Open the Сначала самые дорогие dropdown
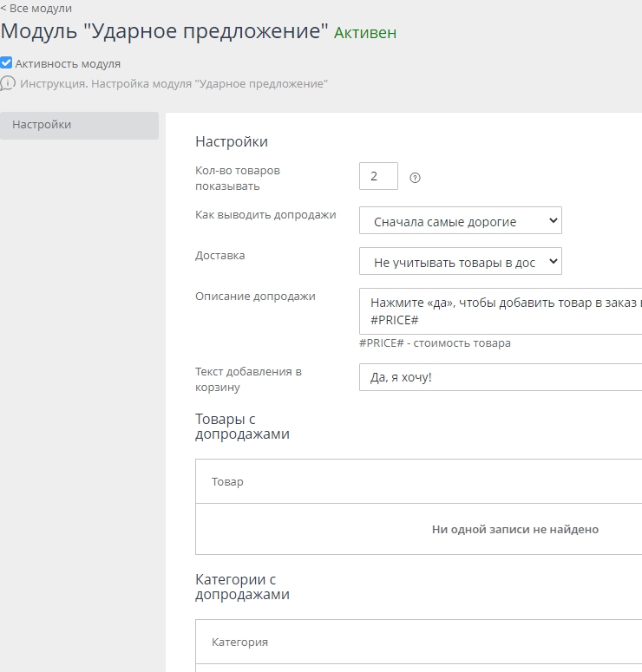Image resolution: width=642 pixels, height=672 pixels. (460, 221)
